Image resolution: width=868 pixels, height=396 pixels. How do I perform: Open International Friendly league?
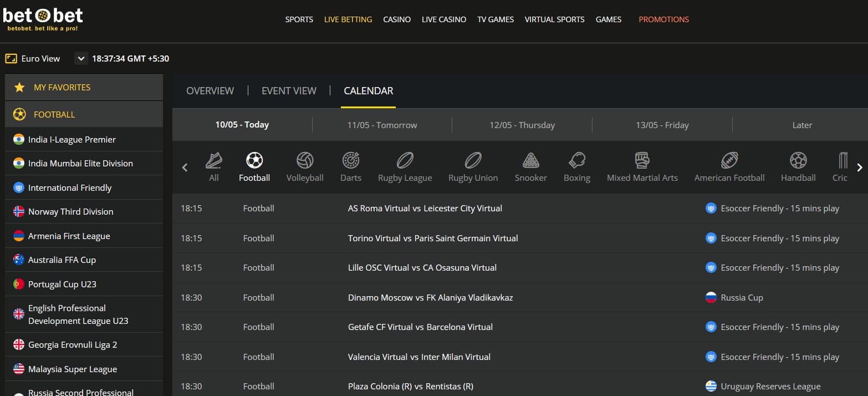(84, 187)
